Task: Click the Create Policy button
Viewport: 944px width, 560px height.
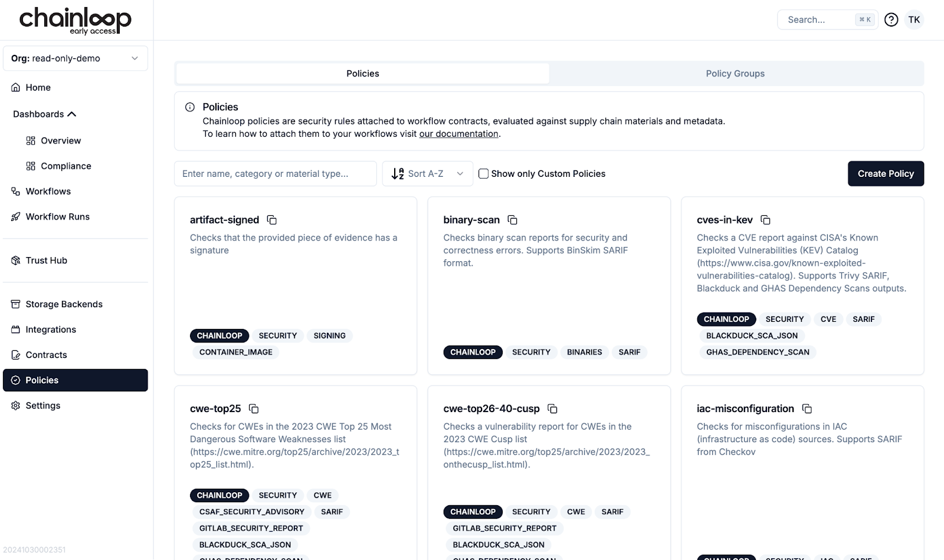Action: click(885, 173)
